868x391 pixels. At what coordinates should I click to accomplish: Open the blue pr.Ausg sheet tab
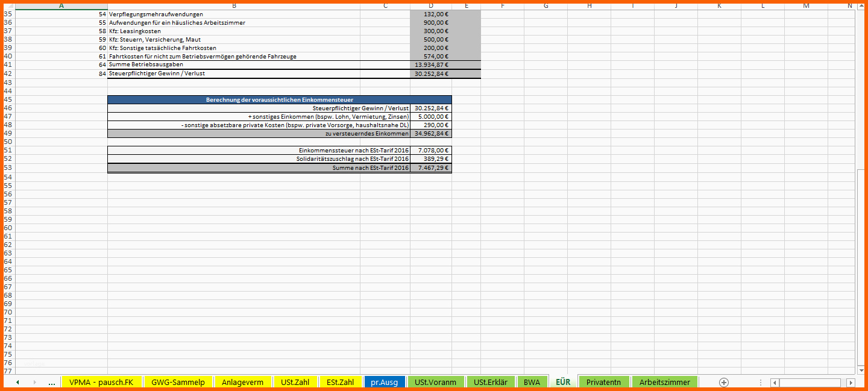384,382
